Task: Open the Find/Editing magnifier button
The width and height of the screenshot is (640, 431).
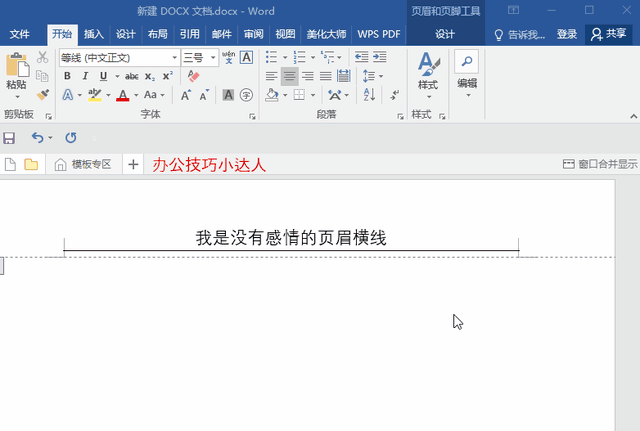Action: click(467, 62)
